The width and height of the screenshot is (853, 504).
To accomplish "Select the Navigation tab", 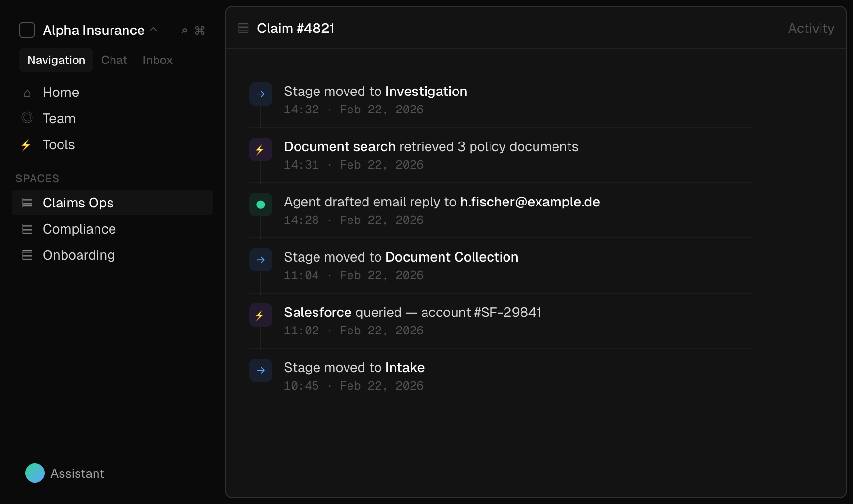I will (x=56, y=60).
